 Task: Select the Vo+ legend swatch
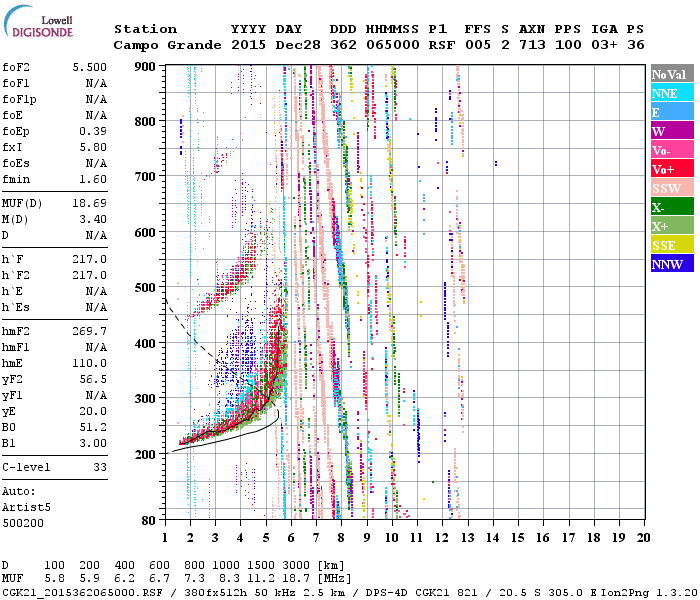coord(672,168)
